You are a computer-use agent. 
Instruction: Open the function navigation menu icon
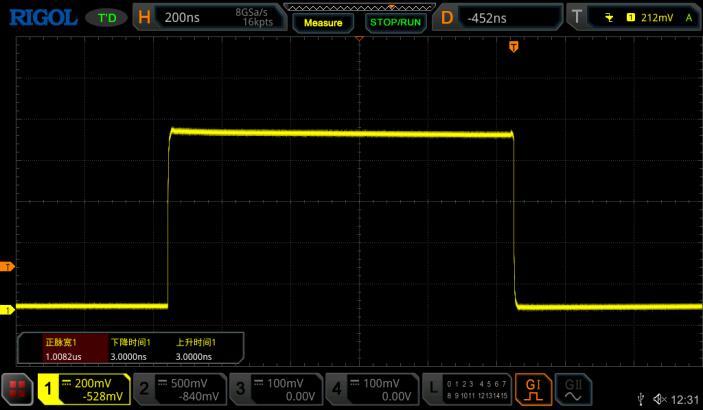[x=17, y=389]
